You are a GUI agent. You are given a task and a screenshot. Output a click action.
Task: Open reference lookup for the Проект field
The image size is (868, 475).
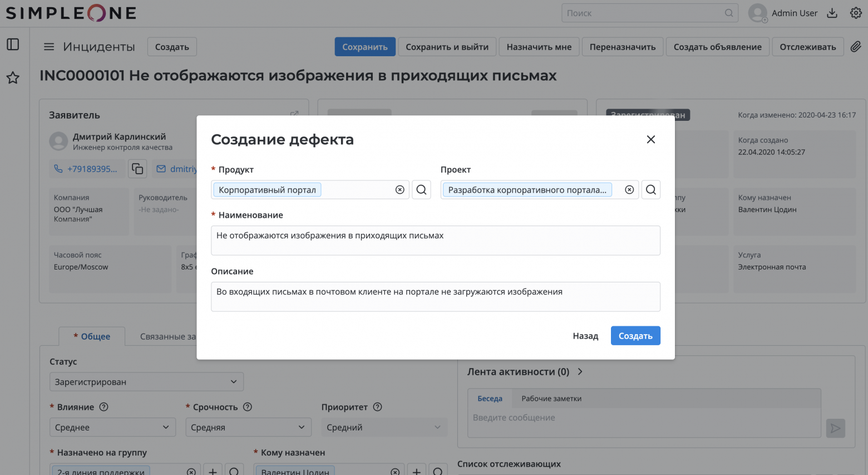point(650,189)
